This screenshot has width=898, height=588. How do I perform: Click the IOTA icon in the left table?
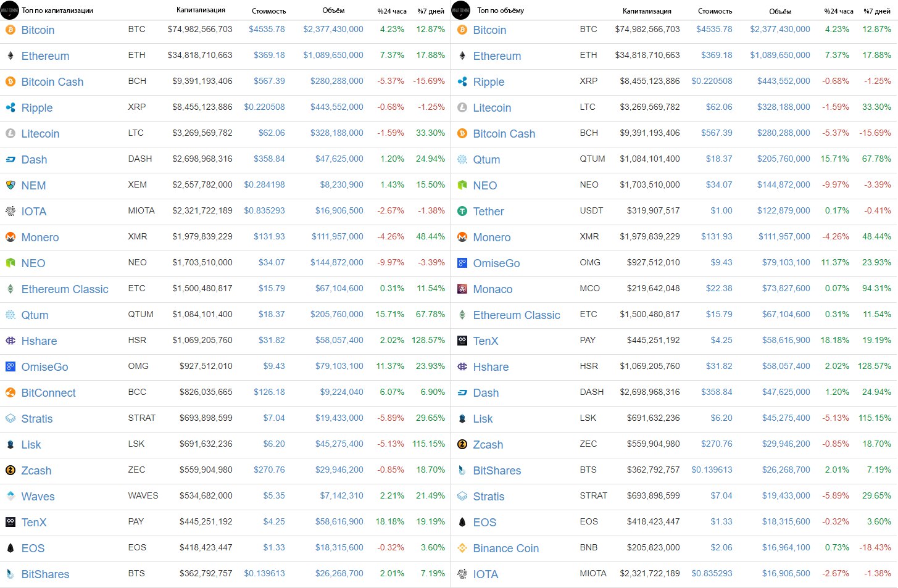pos(10,211)
